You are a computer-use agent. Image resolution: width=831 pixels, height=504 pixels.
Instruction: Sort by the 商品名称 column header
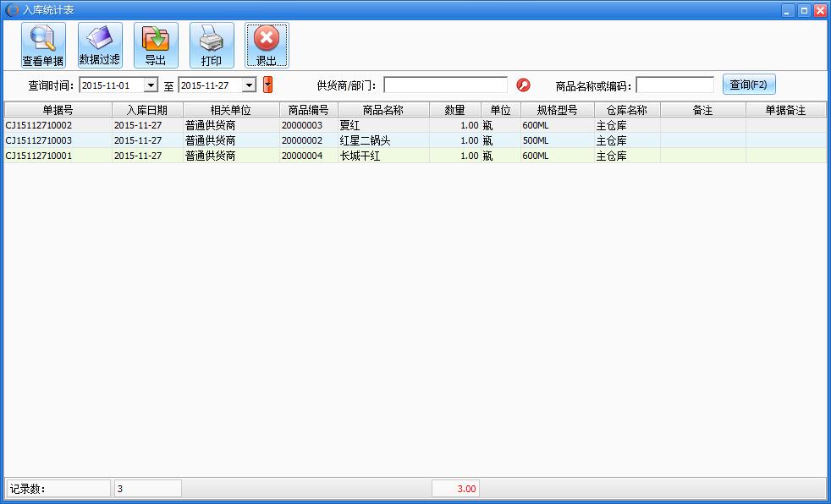click(x=383, y=110)
